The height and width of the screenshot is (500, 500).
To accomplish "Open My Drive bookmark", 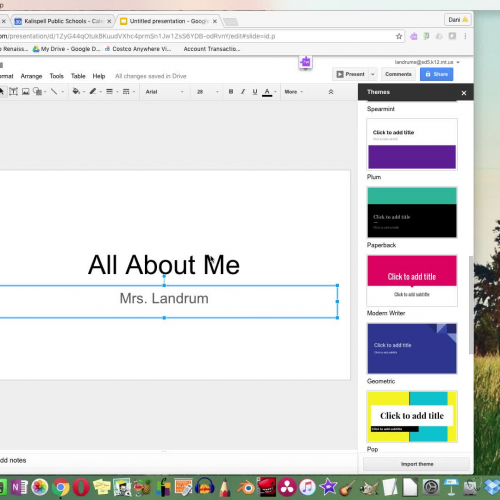I will (66, 49).
